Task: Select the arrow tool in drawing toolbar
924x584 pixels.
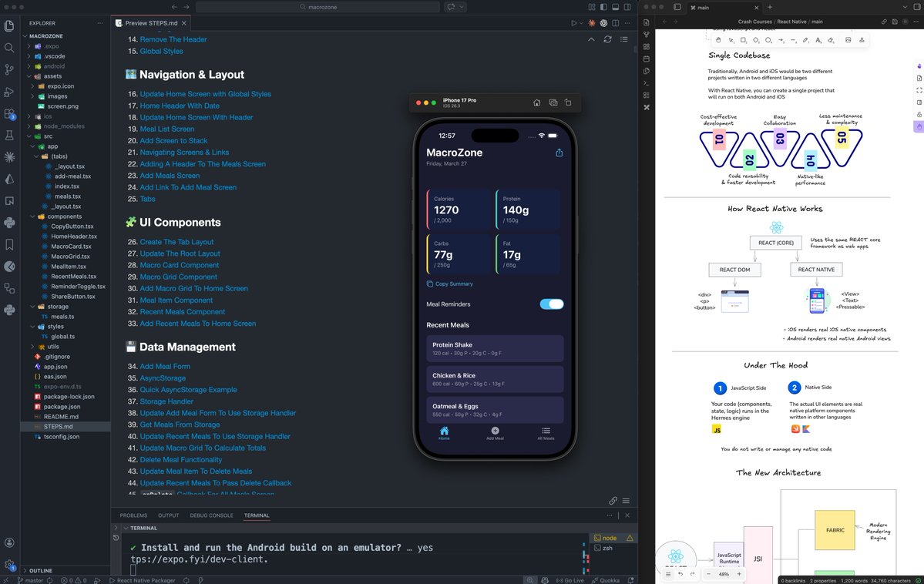Action: coord(781,40)
